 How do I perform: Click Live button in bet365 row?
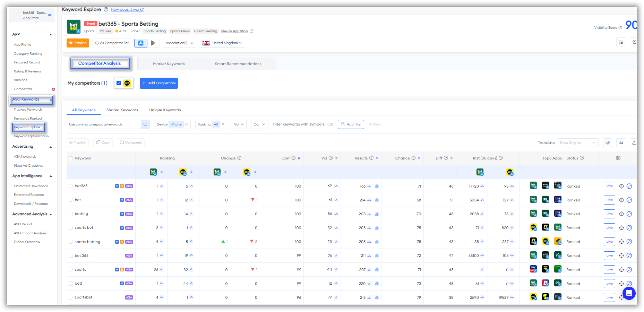pyautogui.click(x=609, y=186)
